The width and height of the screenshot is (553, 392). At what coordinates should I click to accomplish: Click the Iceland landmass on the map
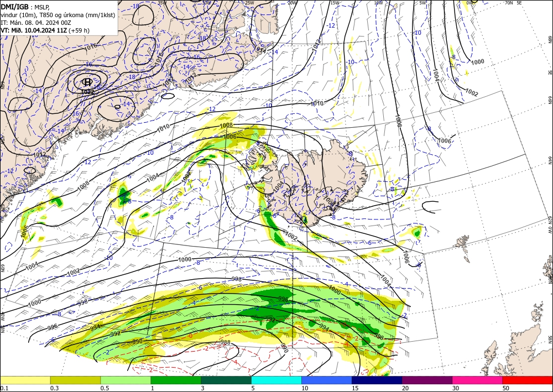(x=314, y=184)
